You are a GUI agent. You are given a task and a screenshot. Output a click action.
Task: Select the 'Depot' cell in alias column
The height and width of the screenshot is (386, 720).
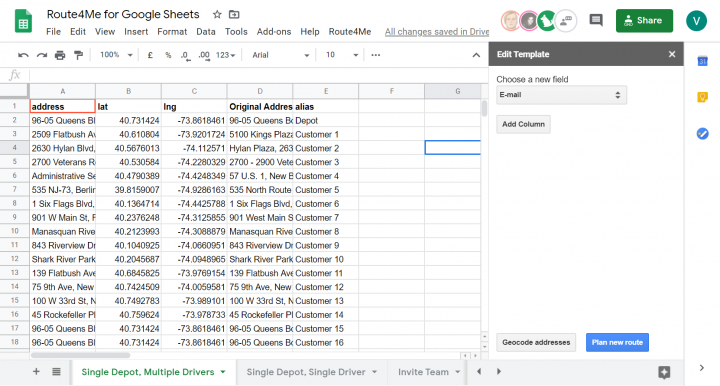point(326,121)
